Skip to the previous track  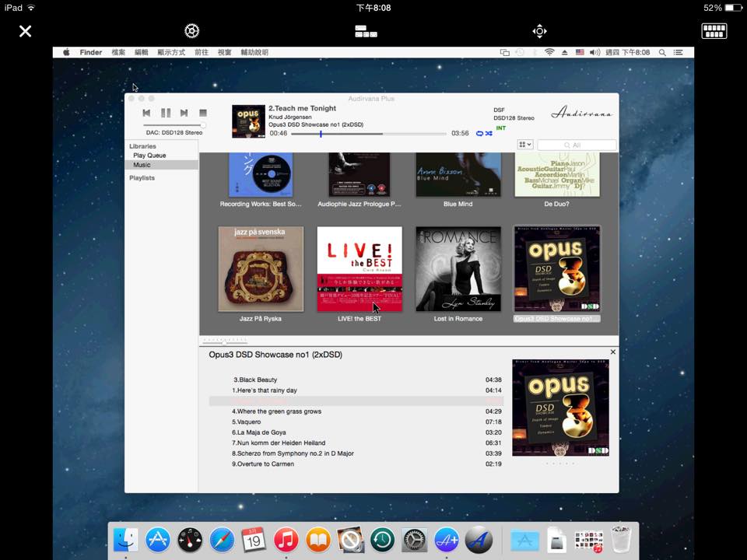point(147,113)
